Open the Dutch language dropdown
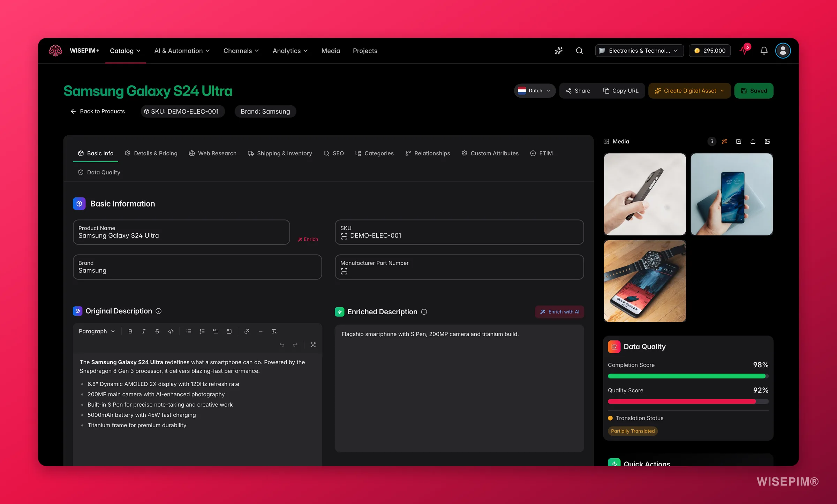The width and height of the screenshot is (837, 504). [x=535, y=91]
